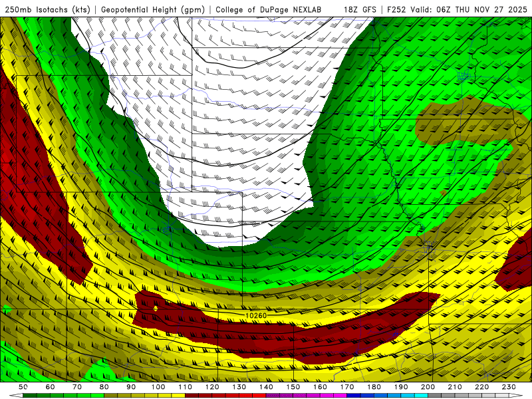Click the 'College of DuPage NEXLAB' credit text
This screenshot has width=532, height=399.
(x=269, y=9)
